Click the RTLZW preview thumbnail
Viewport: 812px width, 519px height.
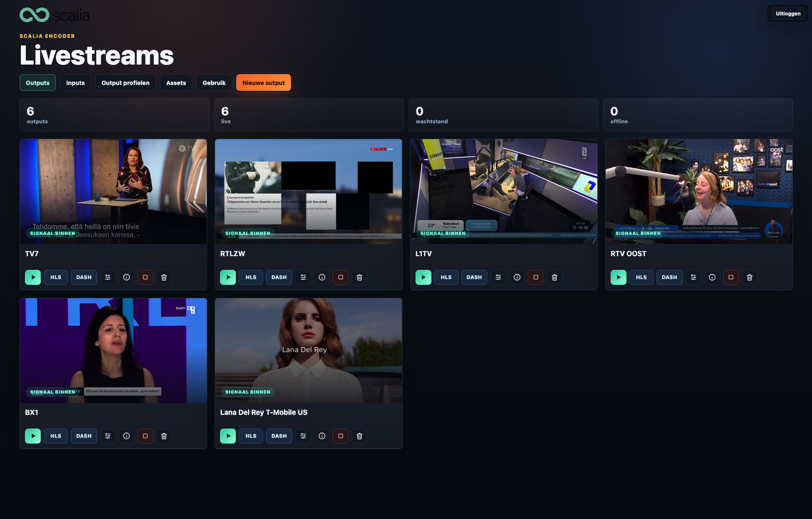point(308,192)
